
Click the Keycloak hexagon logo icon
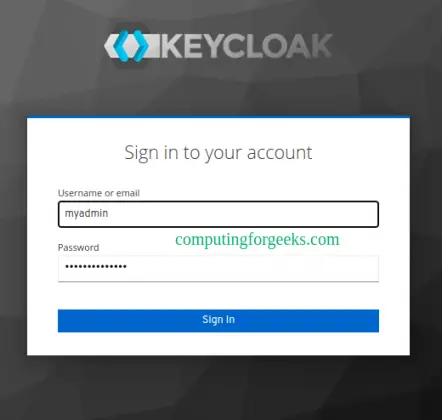[131, 46]
